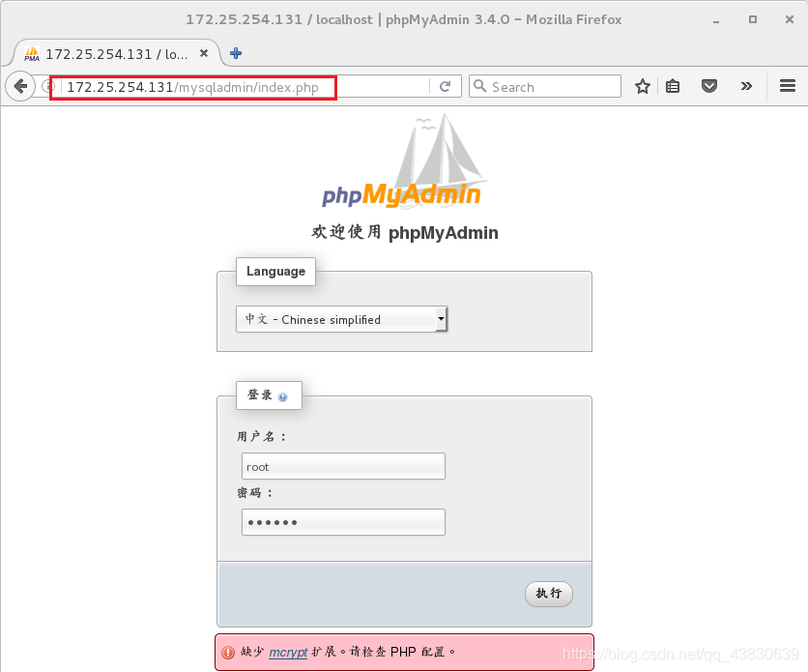Click the login help question-mark icon
The width and height of the screenshot is (808, 672).
(x=282, y=396)
